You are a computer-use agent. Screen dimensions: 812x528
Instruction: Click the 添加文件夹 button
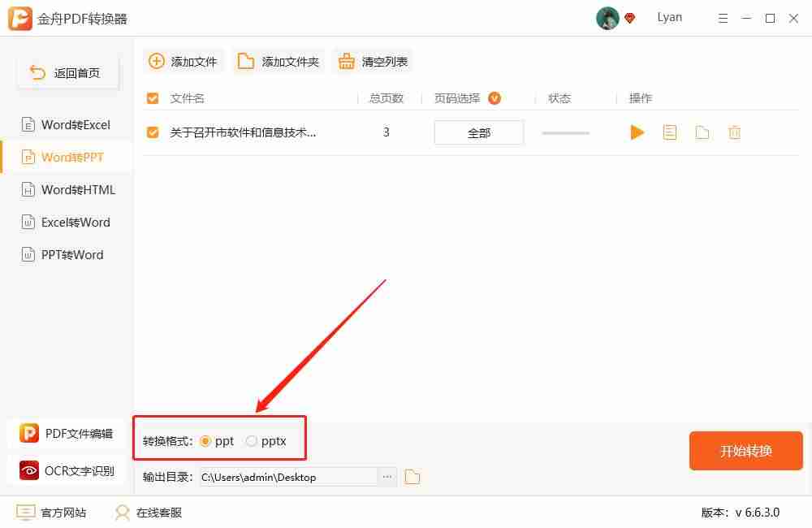[x=278, y=62]
